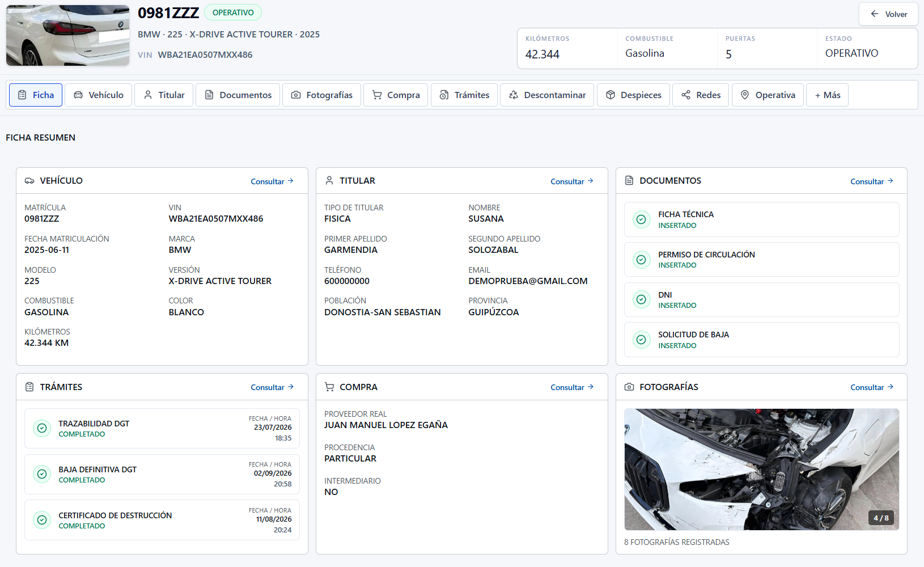
Task: Click the OPERATIVO status badge
Action: click(233, 12)
